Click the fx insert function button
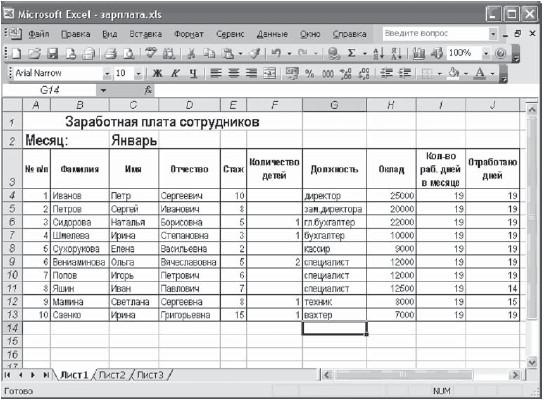The height and width of the screenshot is (400, 544). 148,90
